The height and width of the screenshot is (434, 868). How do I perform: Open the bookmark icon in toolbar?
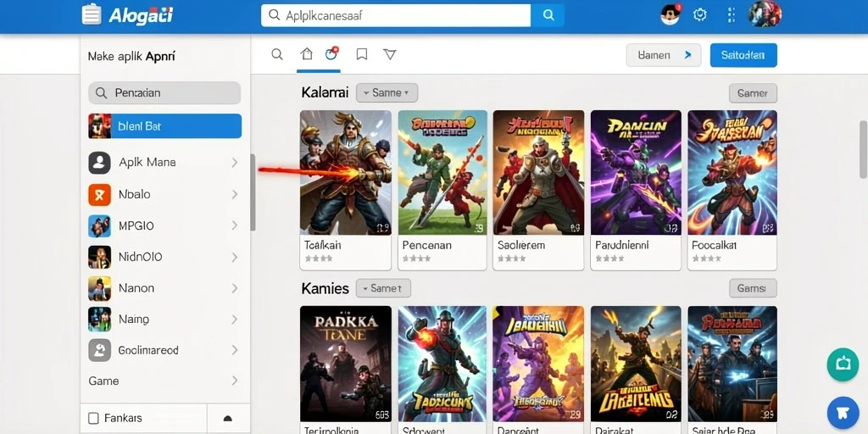pyautogui.click(x=361, y=53)
